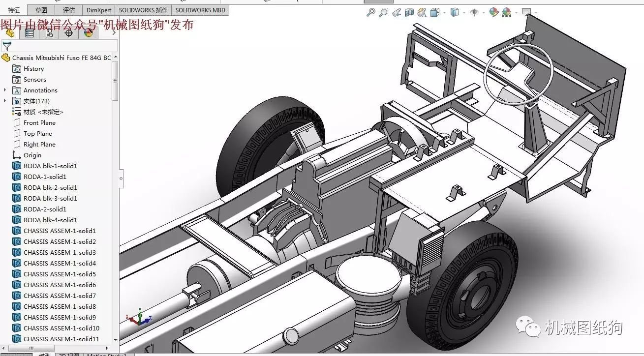Select RODA-1-solid1 in the tree
644x356 pixels.
pos(45,177)
